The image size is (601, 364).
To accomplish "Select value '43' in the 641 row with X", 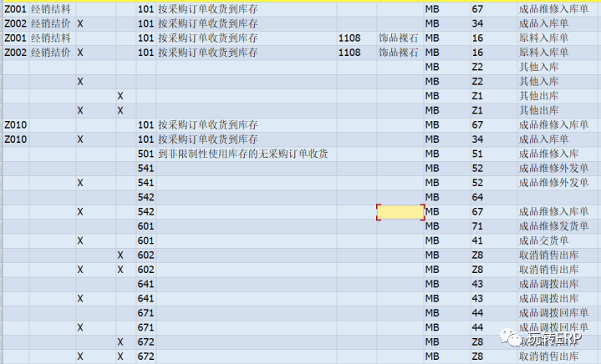I will pyautogui.click(x=477, y=299).
